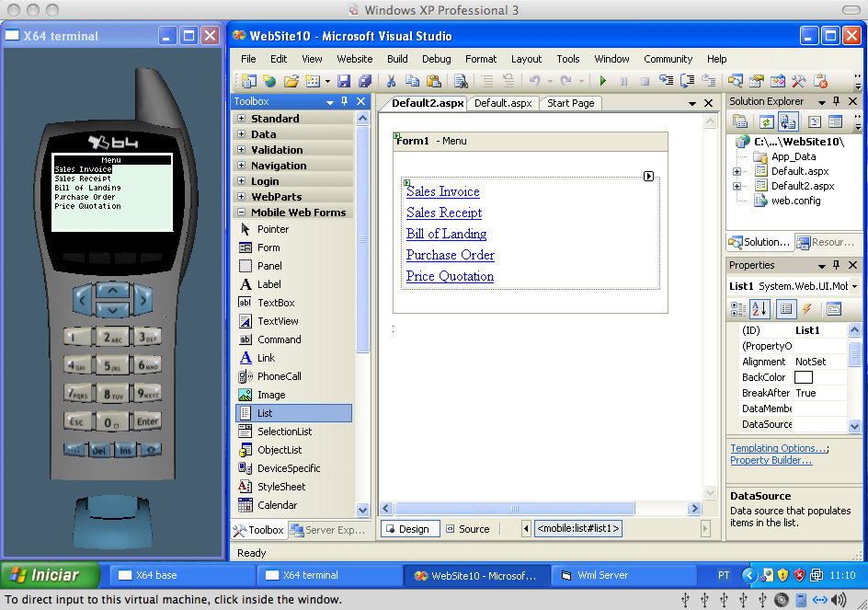This screenshot has width=868, height=610.
Task: Click the New Web Site globe icon
Action: click(269, 81)
